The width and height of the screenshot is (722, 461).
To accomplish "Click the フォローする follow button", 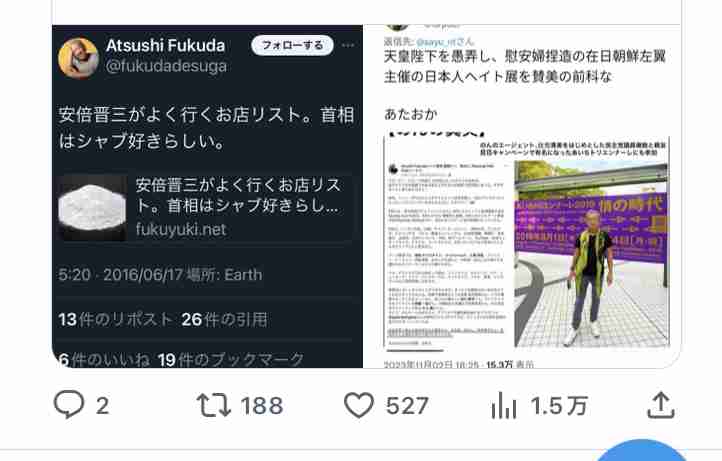I will [292, 45].
